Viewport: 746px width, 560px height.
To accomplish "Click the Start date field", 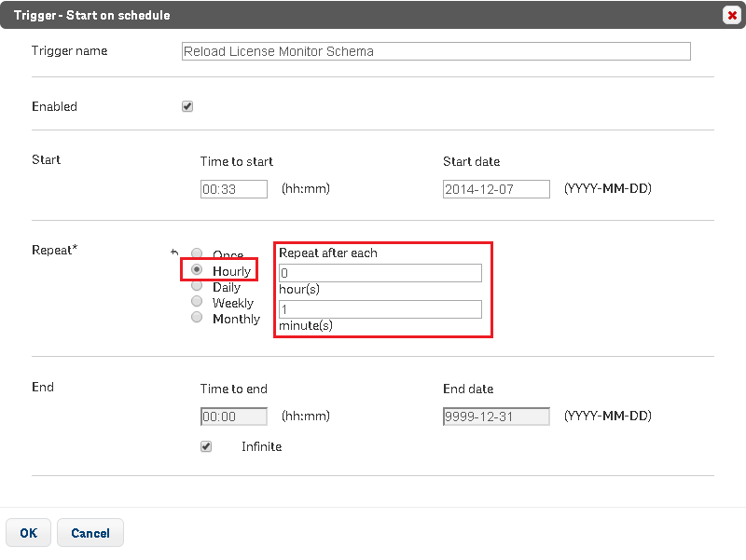I will click(496, 189).
